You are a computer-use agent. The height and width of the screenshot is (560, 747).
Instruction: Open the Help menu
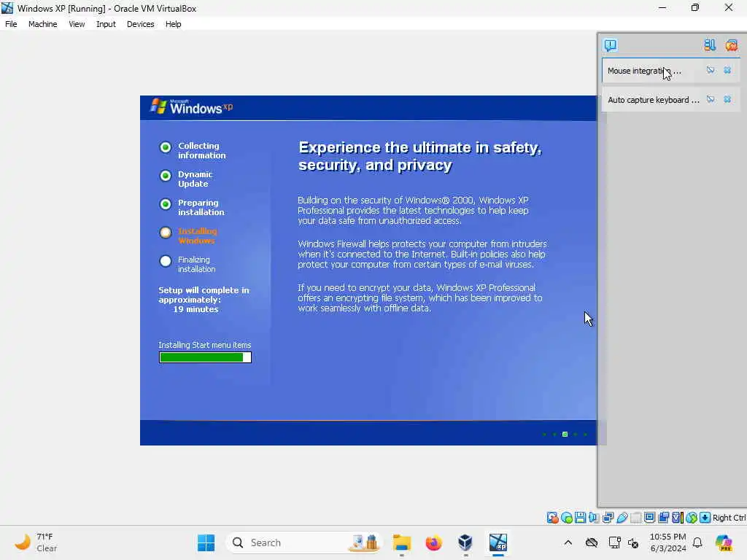point(173,24)
